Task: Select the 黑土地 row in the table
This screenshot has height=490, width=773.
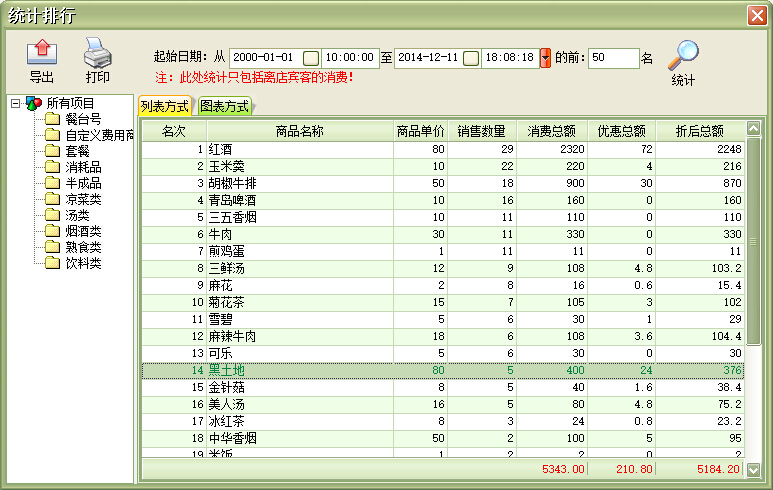Action: click(300, 371)
